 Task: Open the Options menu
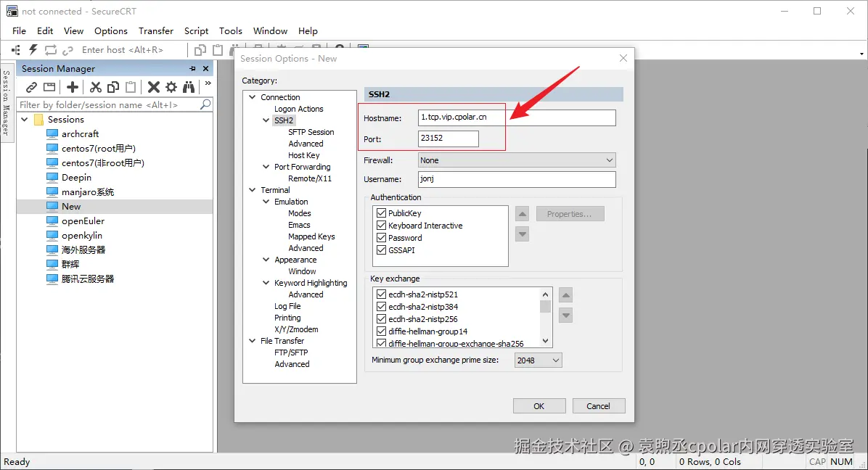tap(111, 31)
